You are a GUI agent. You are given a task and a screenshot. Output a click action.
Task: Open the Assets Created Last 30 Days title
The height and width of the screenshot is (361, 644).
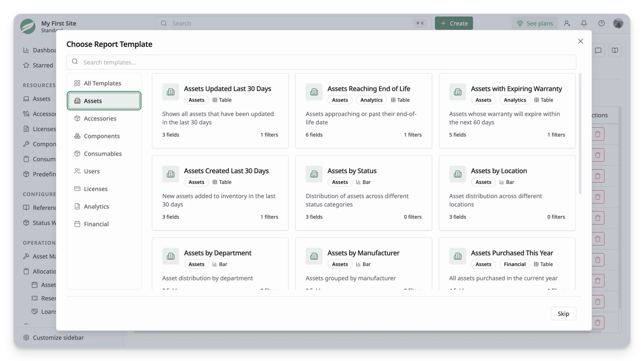click(x=226, y=171)
